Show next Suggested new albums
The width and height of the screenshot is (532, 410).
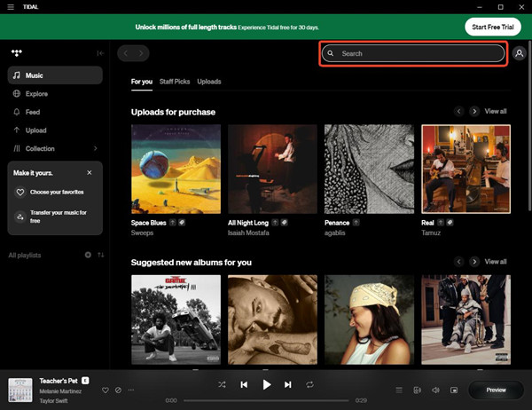(474, 262)
